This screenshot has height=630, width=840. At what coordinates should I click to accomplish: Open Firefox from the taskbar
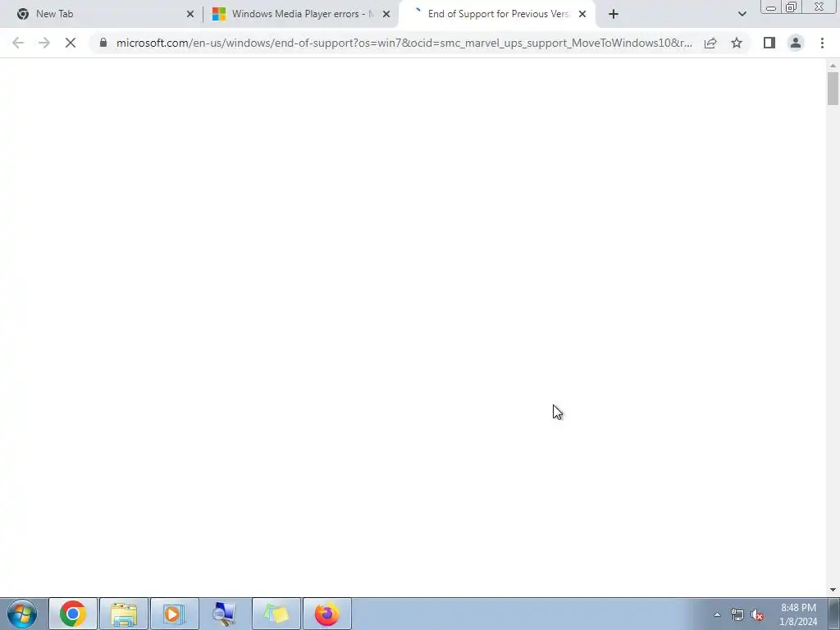(327, 614)
